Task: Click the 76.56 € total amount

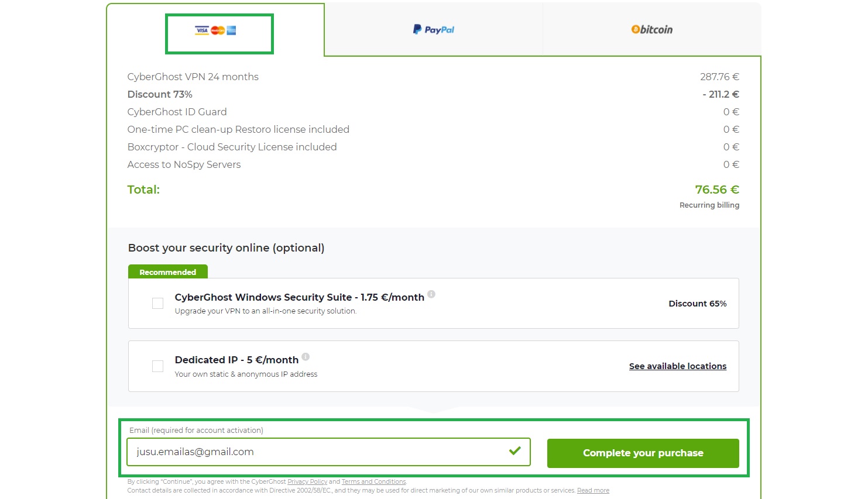Action: pos(717,190)
